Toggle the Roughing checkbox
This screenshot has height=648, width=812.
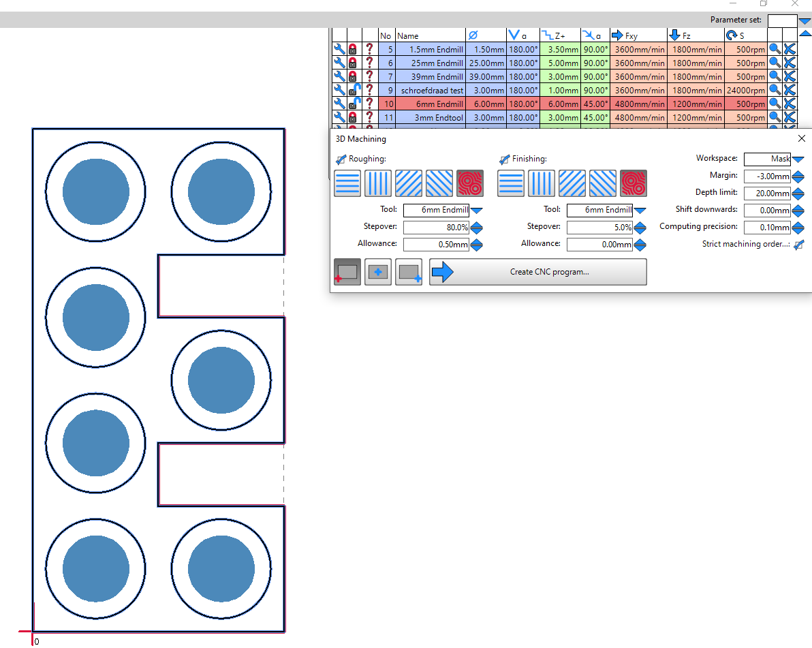341,159
